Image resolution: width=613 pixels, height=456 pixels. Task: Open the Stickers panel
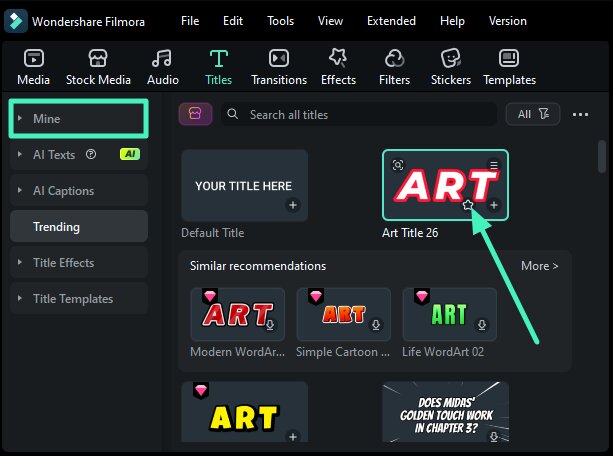coord(451,67)
